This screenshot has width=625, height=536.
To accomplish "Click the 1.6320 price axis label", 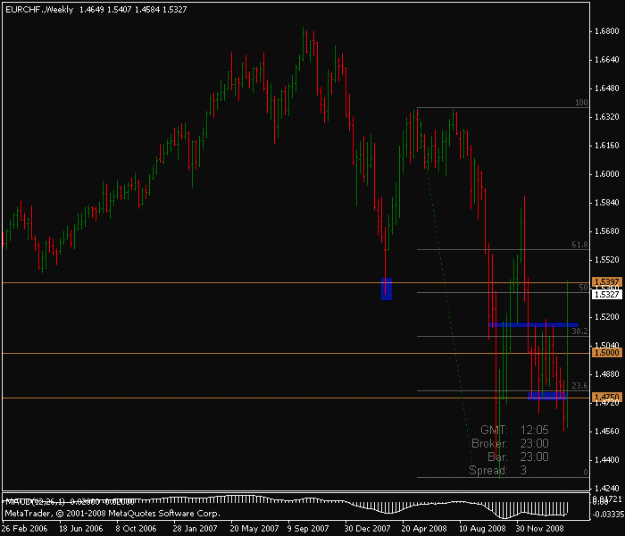I will click(x=607, y=117).
